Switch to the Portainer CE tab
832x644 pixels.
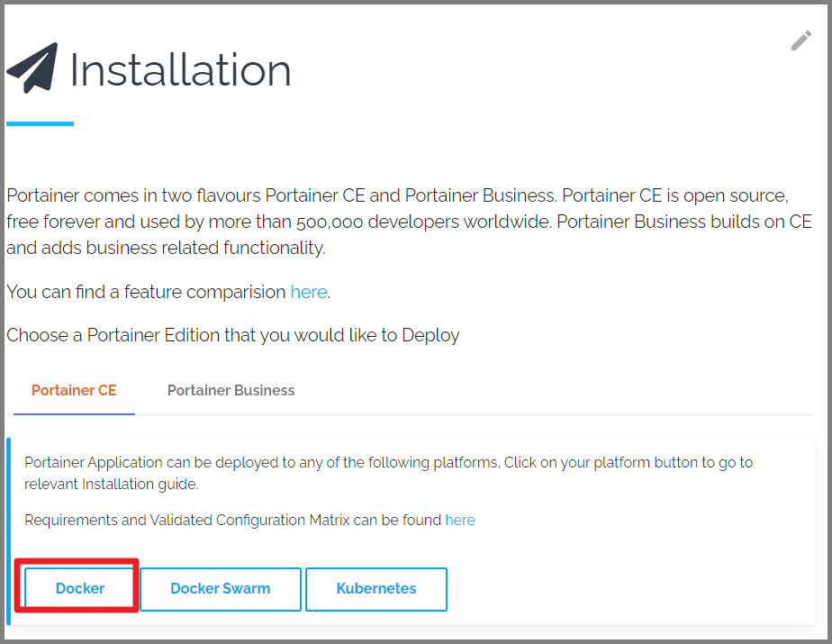[74, 390]
